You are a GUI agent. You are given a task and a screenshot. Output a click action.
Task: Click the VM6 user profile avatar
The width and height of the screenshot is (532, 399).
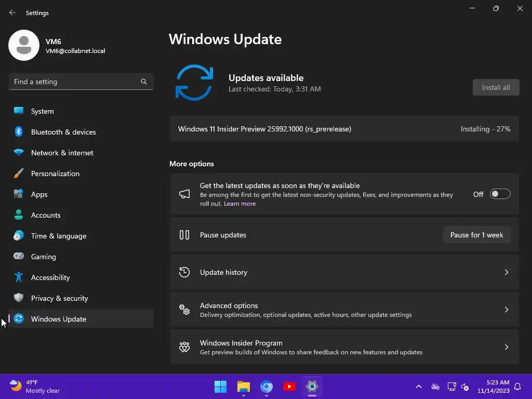(24, 45)
